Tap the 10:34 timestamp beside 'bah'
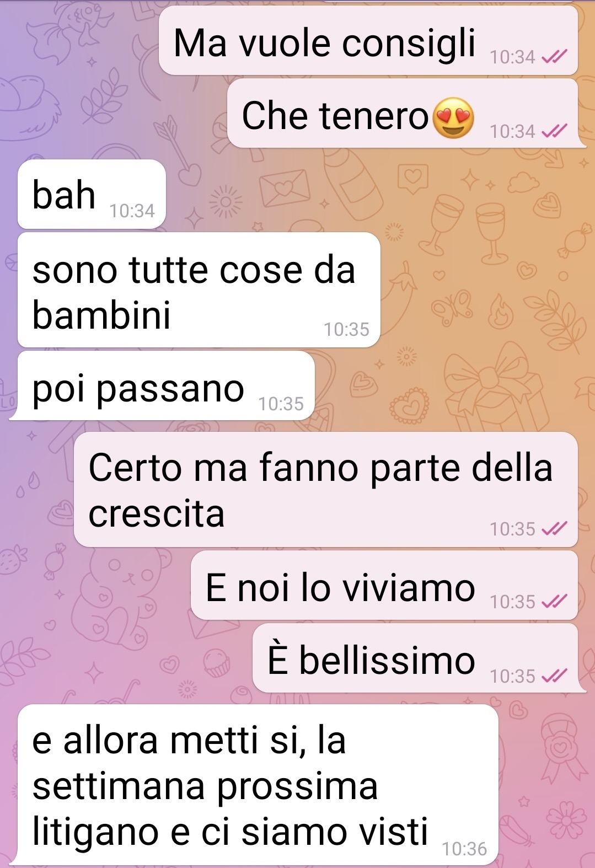Viewport: 595px width, 868px height. 132,211
